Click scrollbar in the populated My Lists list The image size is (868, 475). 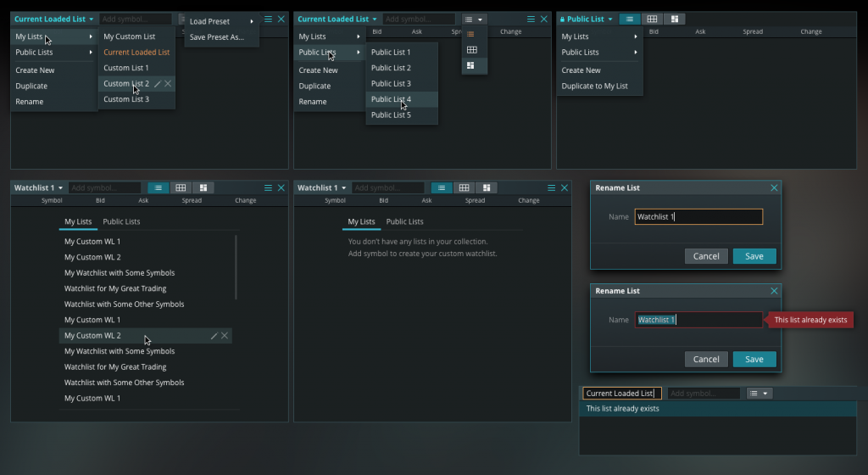point(236,267)
